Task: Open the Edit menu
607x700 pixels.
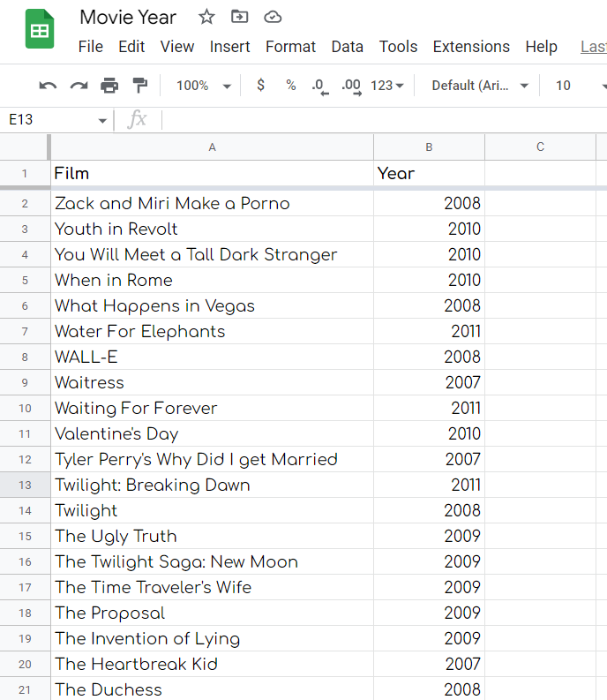Action: [x=131, y=47]
